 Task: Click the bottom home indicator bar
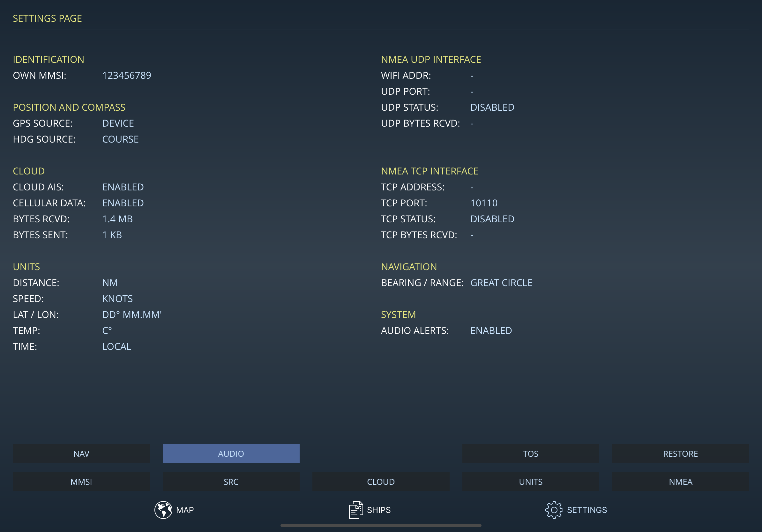point(381,525)
